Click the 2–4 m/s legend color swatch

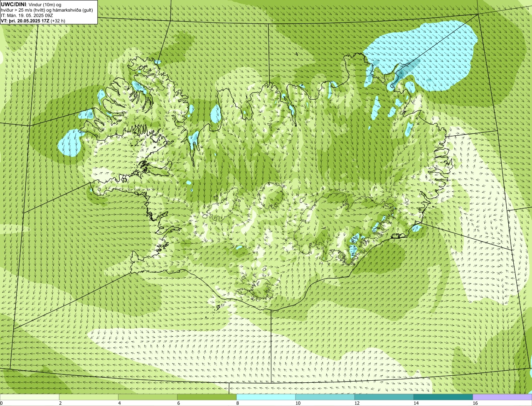[x=89, y=397]
